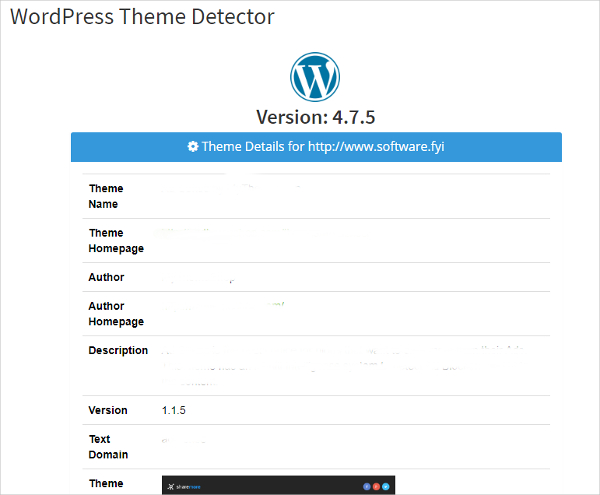Select the Theme Homepage label

(x=116, y=241)
